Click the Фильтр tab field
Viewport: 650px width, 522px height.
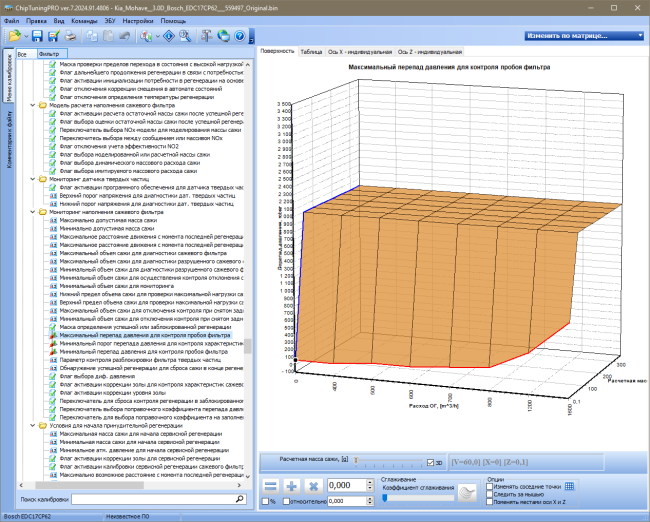pos(52,54)
